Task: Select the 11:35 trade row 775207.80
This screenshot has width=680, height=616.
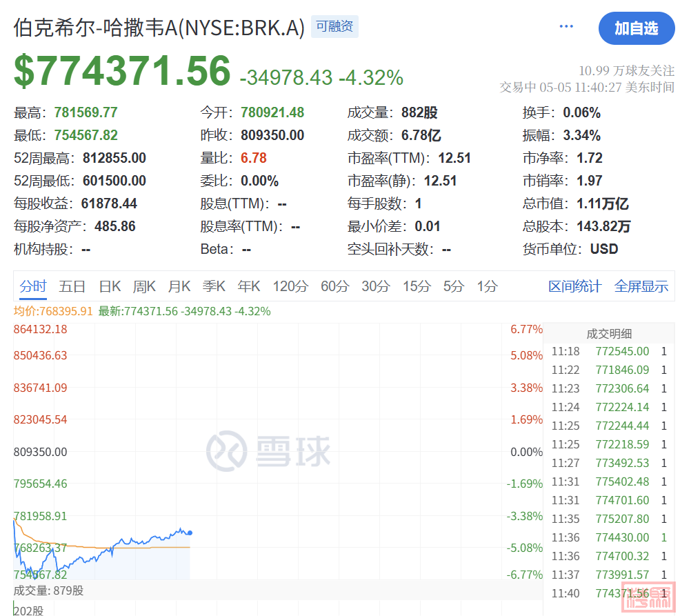Action: tap(609, 519)
